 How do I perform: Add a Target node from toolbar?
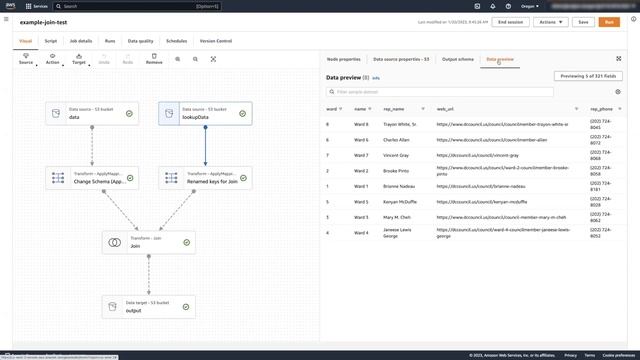tap(79, 59)
